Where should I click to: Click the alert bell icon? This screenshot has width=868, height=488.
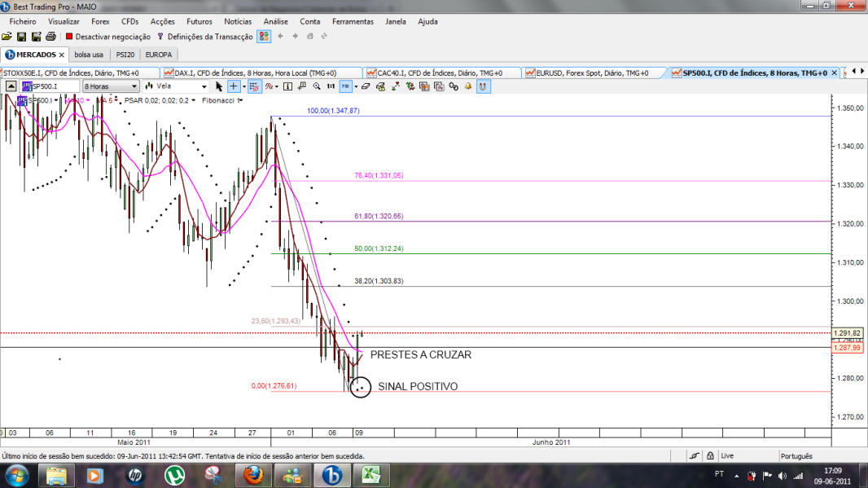tap(468, 86)
